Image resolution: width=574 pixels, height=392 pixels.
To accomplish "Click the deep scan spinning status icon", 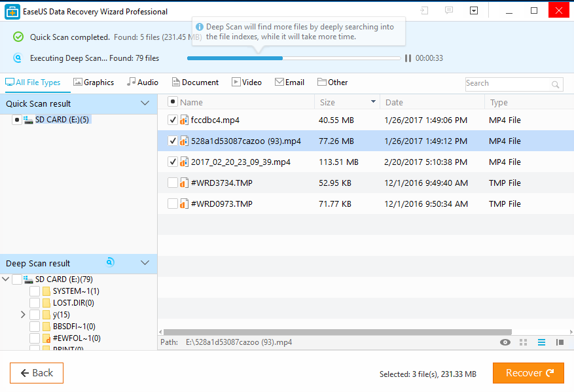I will pyautogui.click(x=110, y=262).
